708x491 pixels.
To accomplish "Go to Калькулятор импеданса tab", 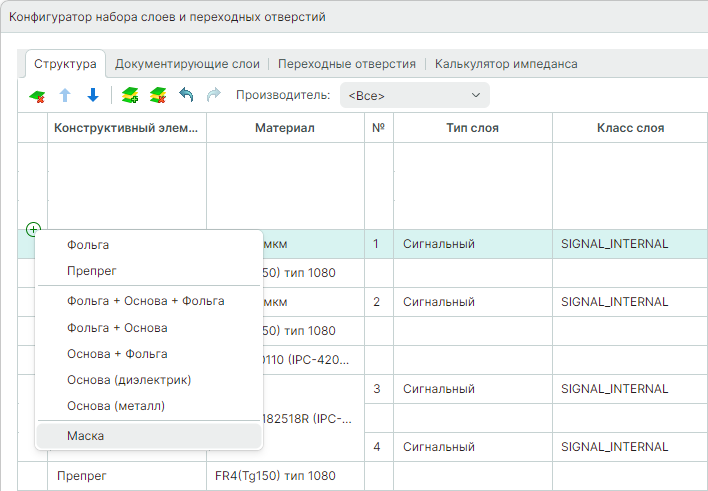I will pos(506,64).
